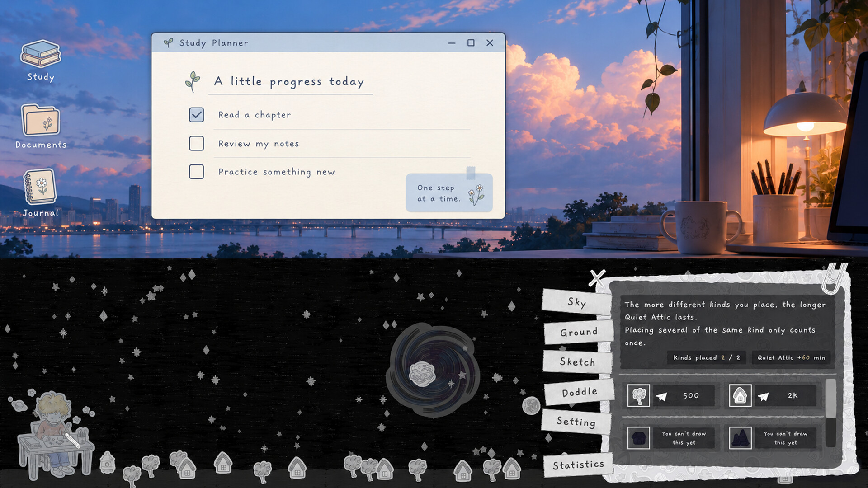This screenshot has width=868, height=488.
Task: Close the Study Planner window
Action: (x=490, y=43)
